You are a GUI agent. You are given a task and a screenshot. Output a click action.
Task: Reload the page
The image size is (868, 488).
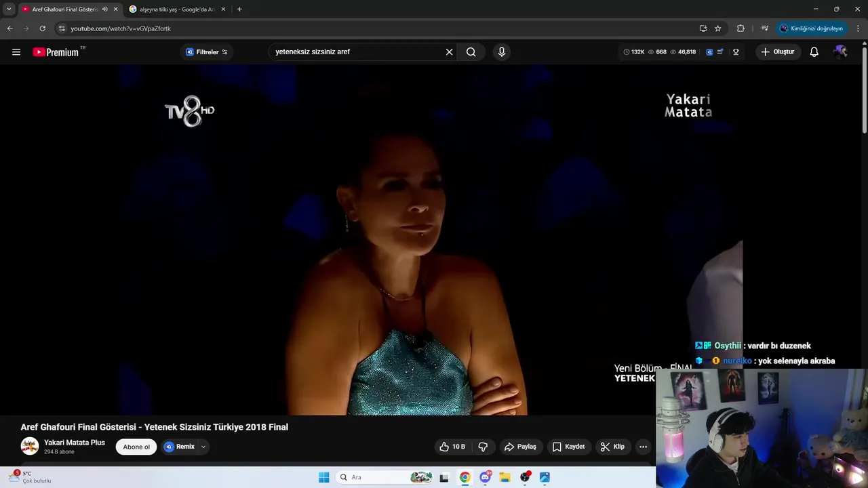(42, 28)
